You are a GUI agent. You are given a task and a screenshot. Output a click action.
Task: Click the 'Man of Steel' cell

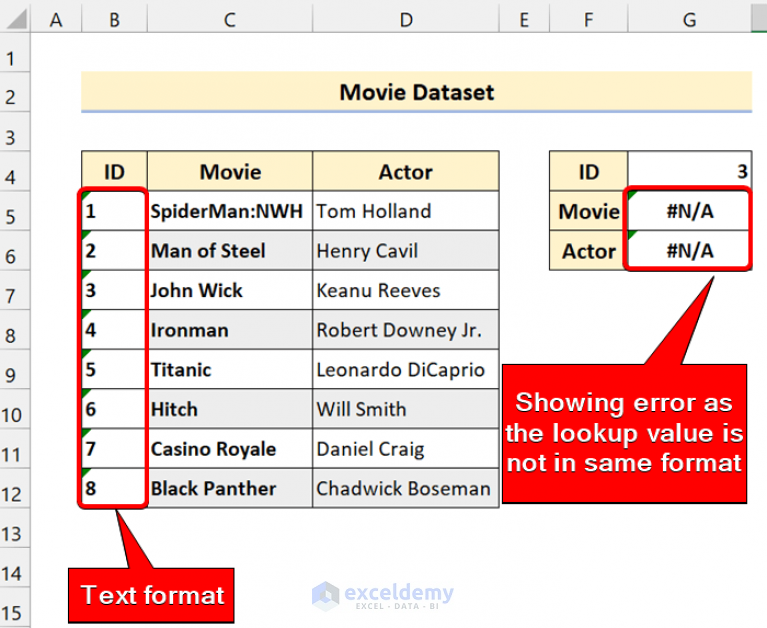[x=229, y=250]
